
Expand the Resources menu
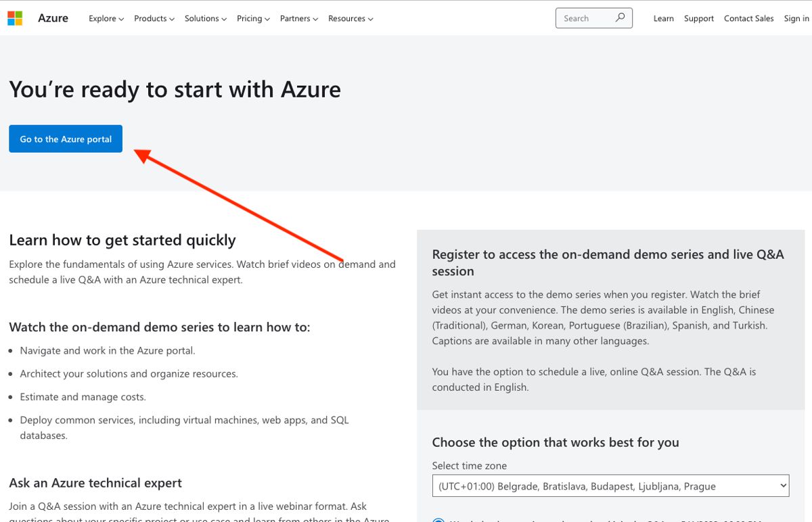[x=351, y=18]
